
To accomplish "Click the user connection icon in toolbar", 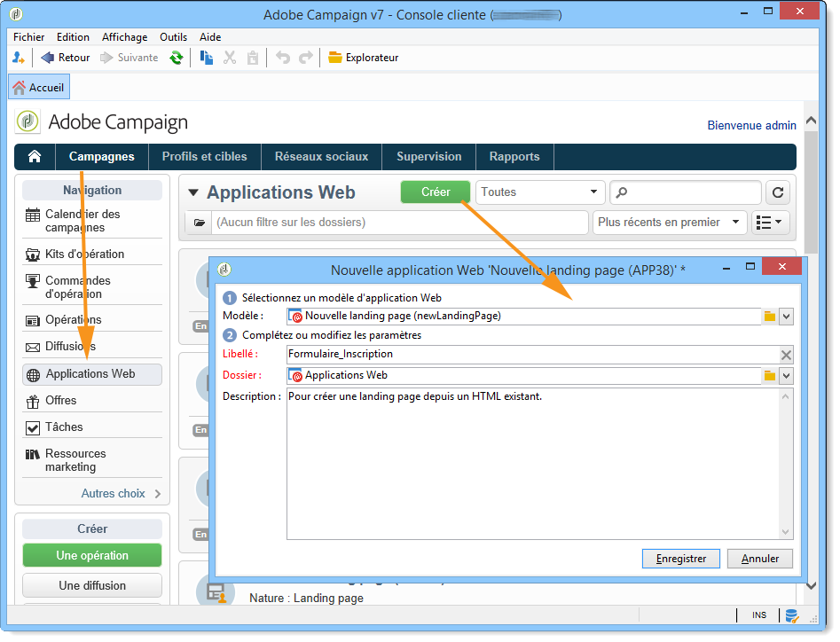I will pyautogui.click(x=19, y=58).
